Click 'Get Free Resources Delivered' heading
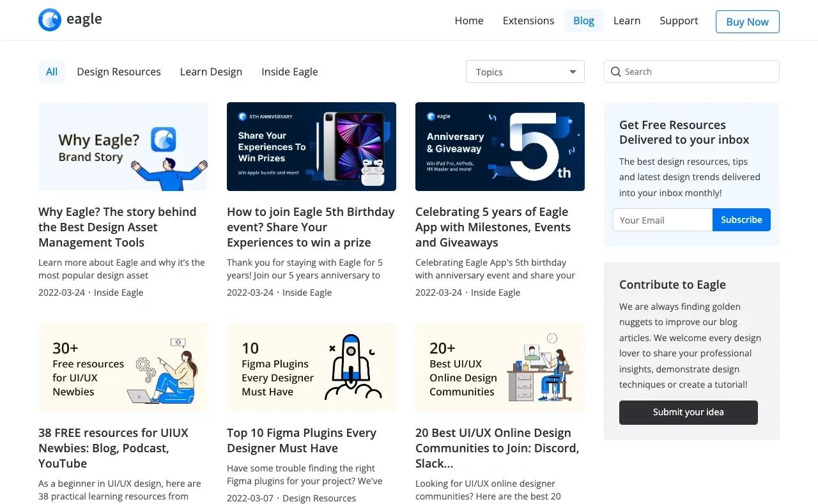The width and height of the screenshot is (818, 504). (684, 132)
